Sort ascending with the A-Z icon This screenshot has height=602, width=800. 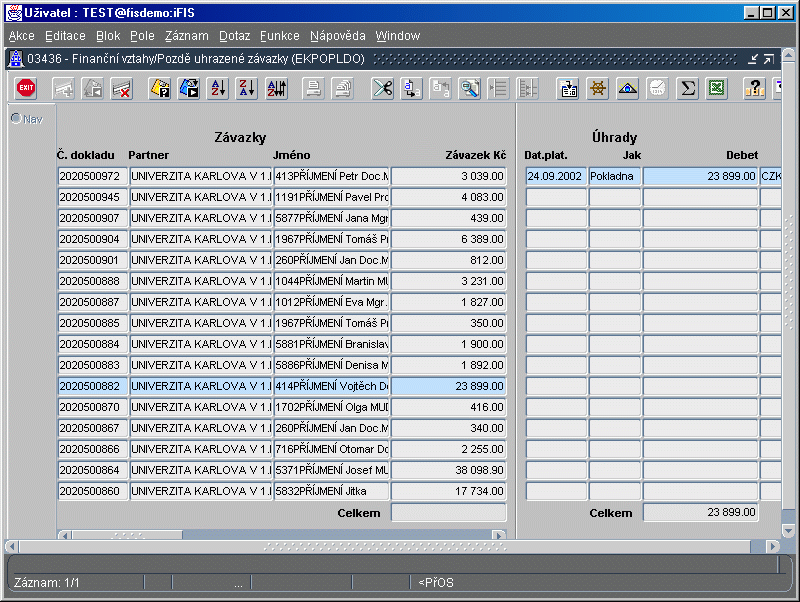point(218,89)
